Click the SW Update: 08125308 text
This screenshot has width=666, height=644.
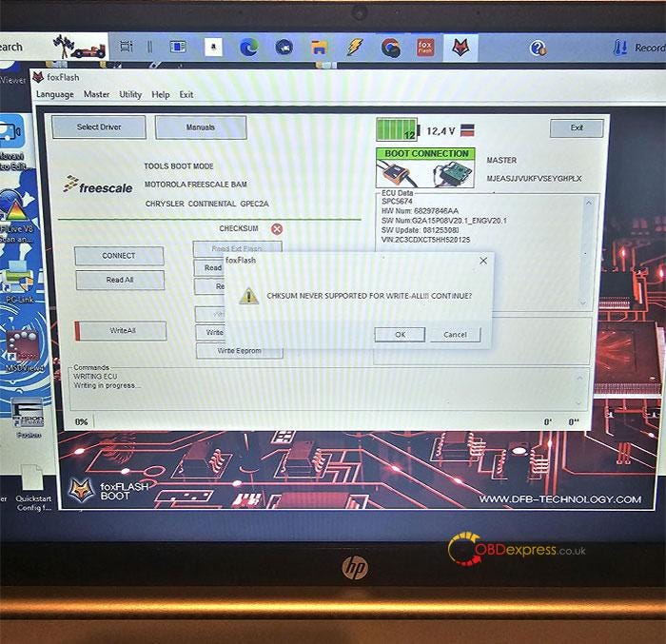421,230
